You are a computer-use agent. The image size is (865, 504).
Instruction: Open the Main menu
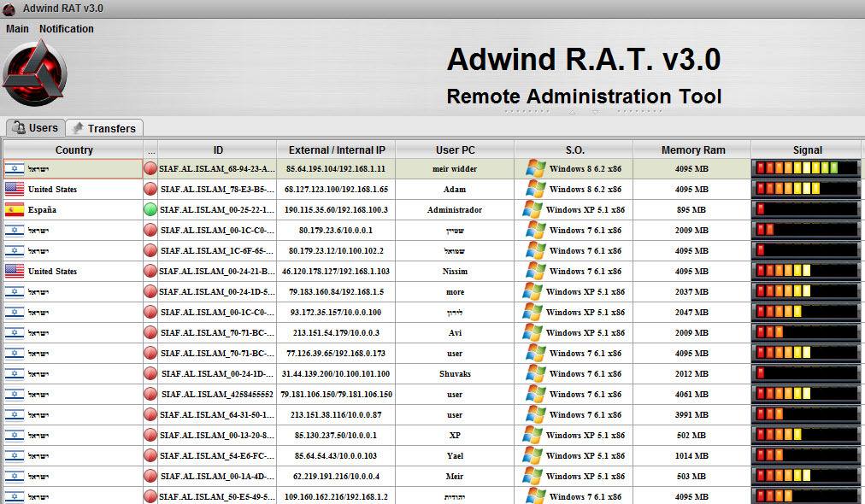click(x=17, y=29)
